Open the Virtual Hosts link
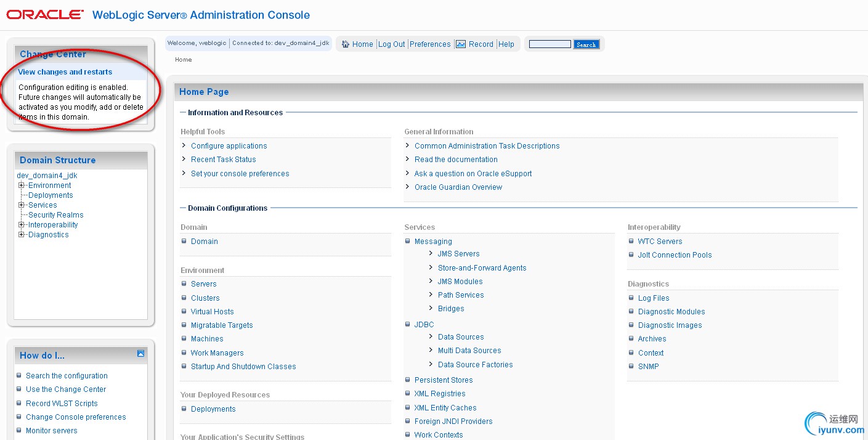 click(x=213, y=312)
